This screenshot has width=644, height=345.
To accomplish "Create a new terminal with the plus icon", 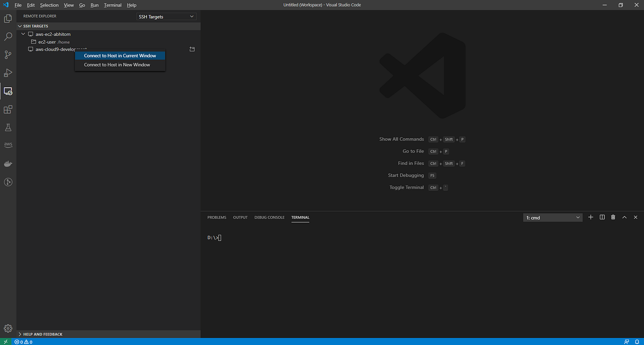I will (x=591, y=217).
